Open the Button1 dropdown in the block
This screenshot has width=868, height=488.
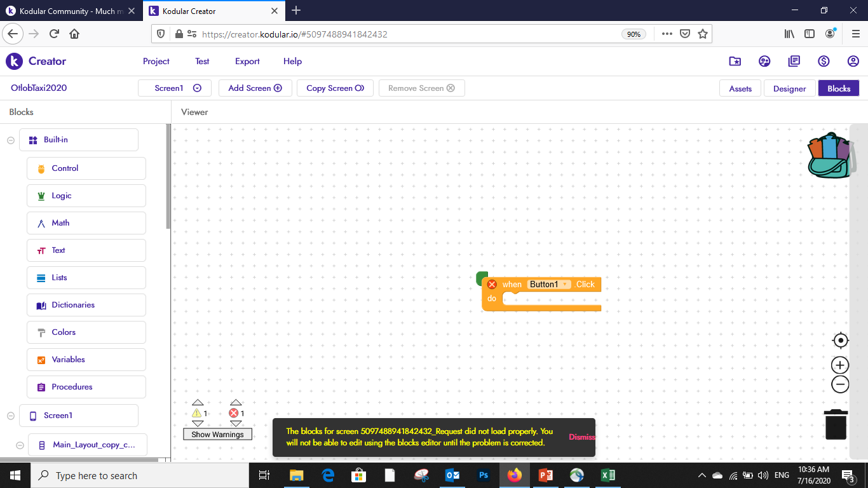click(x=550, y=284)
